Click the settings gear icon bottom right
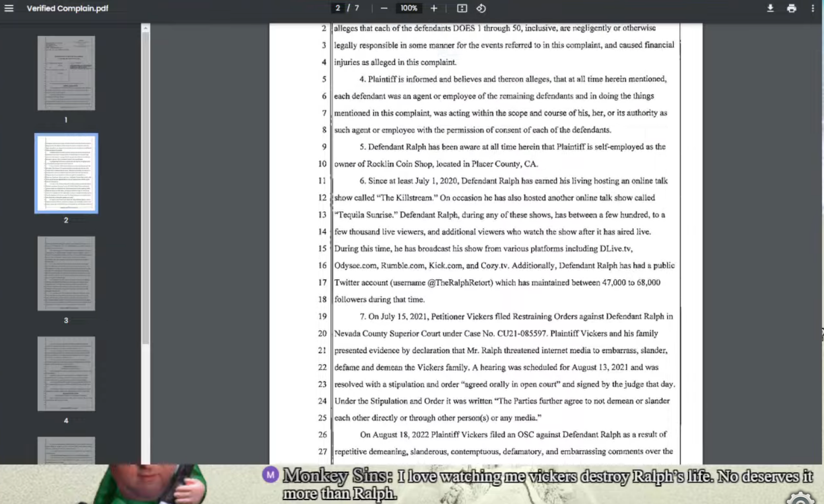Image resolution: width=824 pixels, height=504 pixels. [800, 498]
